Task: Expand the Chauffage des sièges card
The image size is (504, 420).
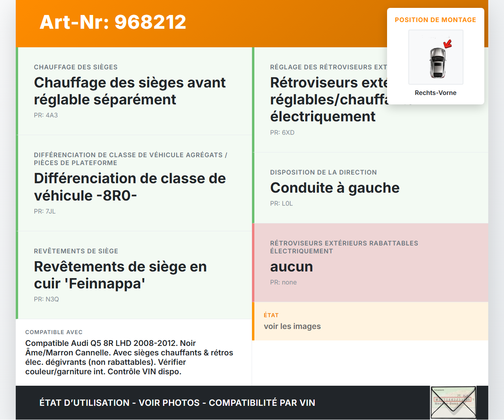Action: (130, 91)
